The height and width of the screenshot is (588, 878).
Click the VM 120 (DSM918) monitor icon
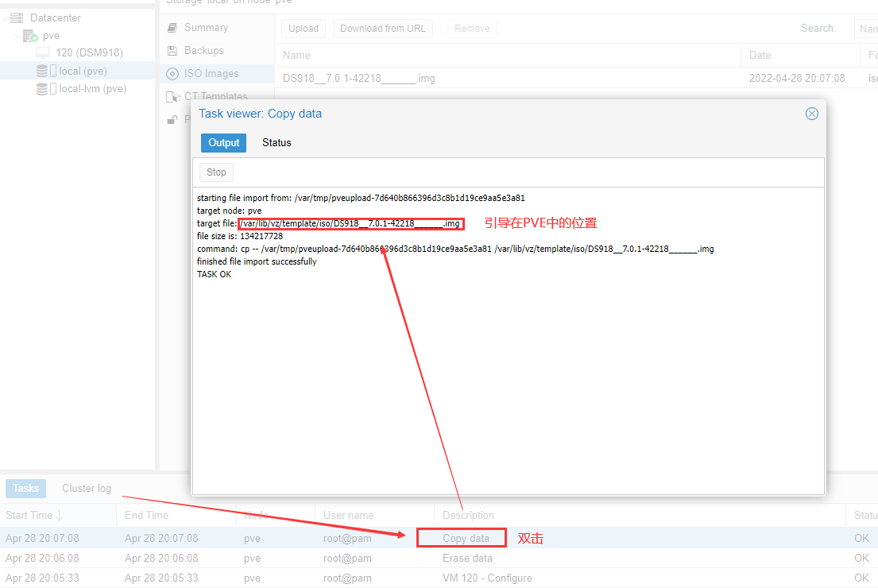[x=43, y=53]
